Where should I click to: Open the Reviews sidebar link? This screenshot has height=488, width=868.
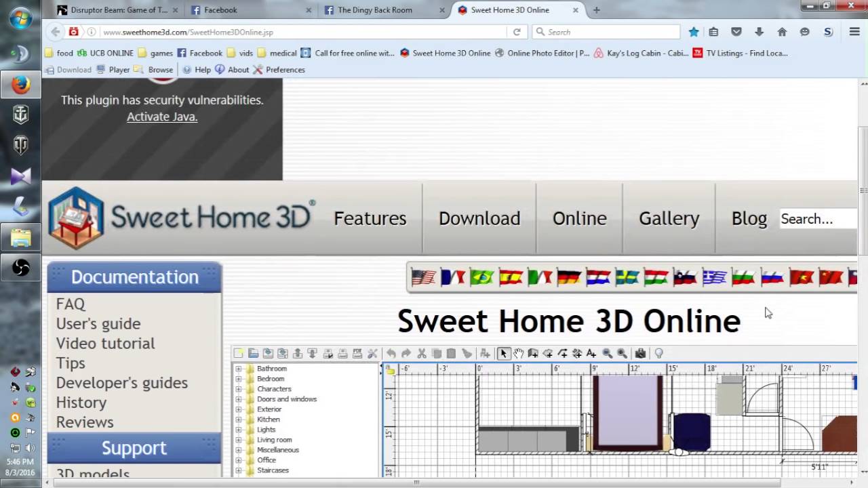click(85, 422)
